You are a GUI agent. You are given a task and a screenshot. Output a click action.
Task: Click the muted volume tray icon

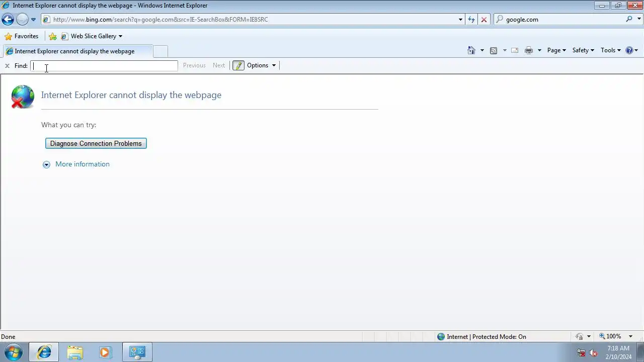click(x=593, y=352)
